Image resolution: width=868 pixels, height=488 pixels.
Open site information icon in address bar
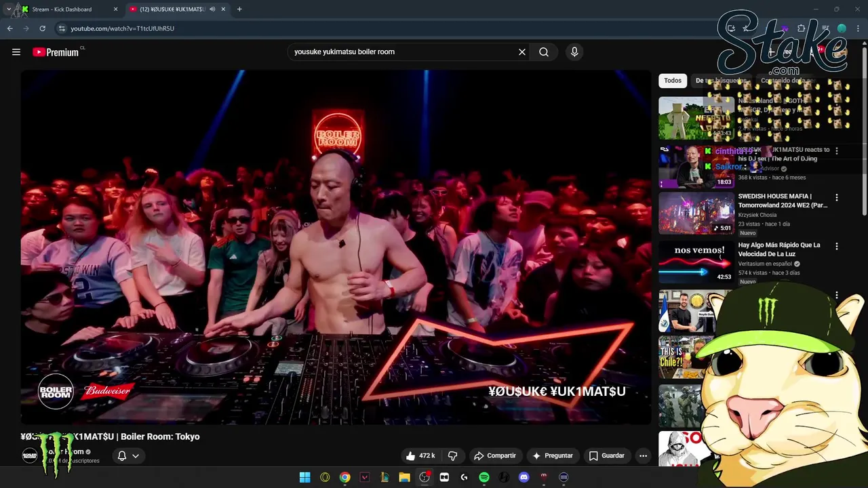62,28
